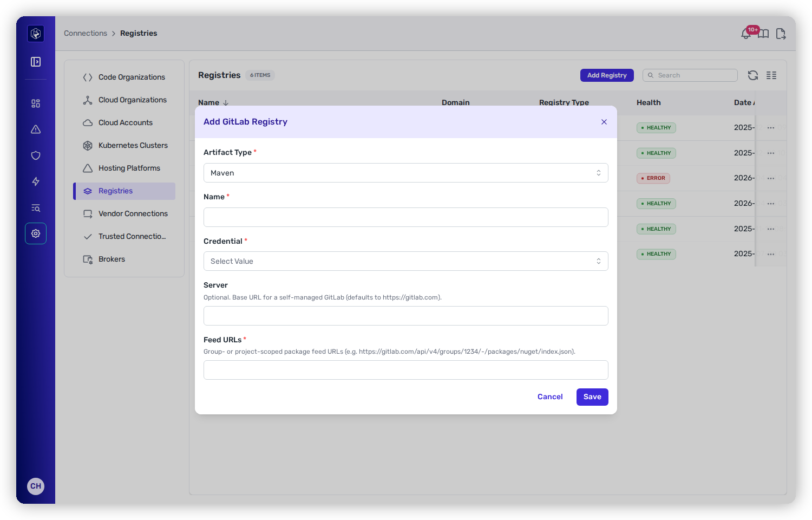This screenshot has height=520, width=812.
Task: Open the column layout icon
Action: pyautogui.click(x=771, y=75)
